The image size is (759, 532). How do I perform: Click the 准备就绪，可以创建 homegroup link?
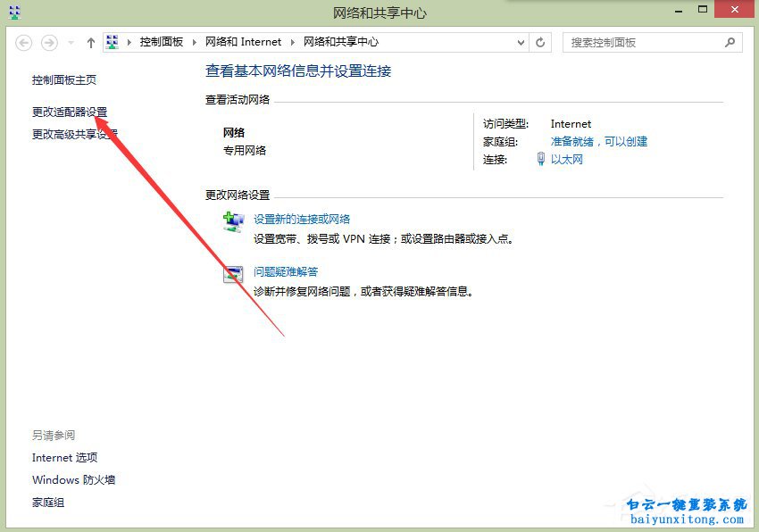[x=599, y=141]
